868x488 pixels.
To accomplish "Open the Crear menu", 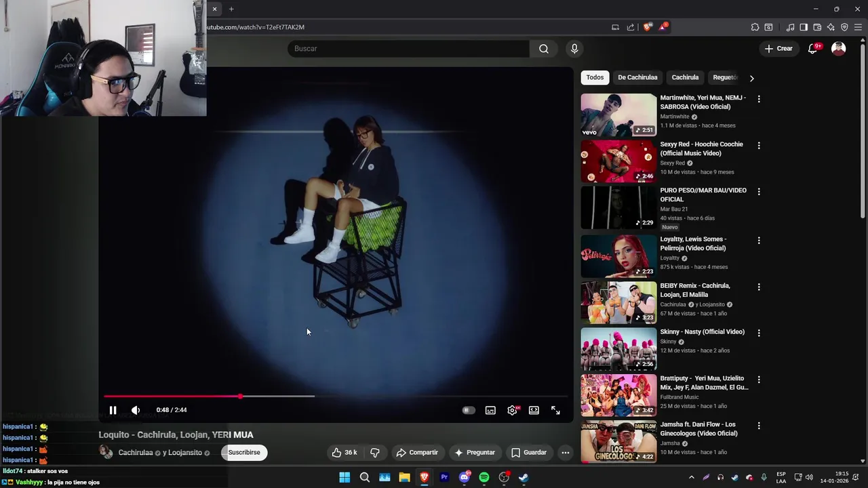I will [x=778, y=49].
